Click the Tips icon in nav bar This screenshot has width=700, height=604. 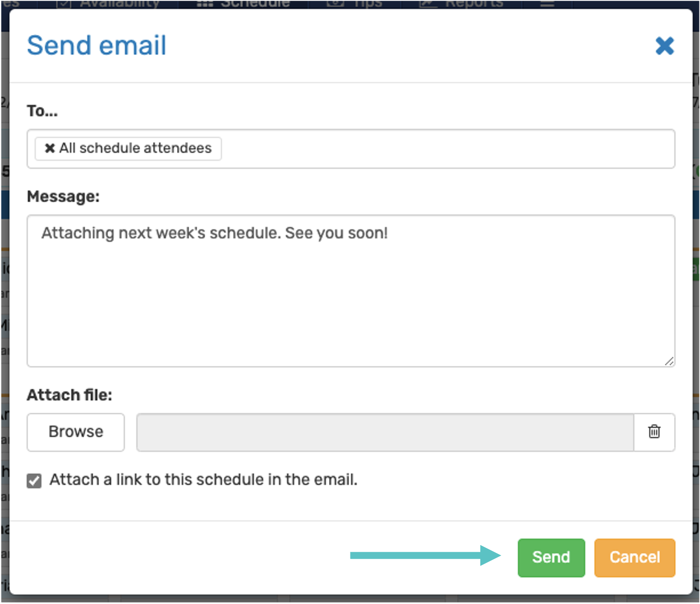[x=336, y=3]
